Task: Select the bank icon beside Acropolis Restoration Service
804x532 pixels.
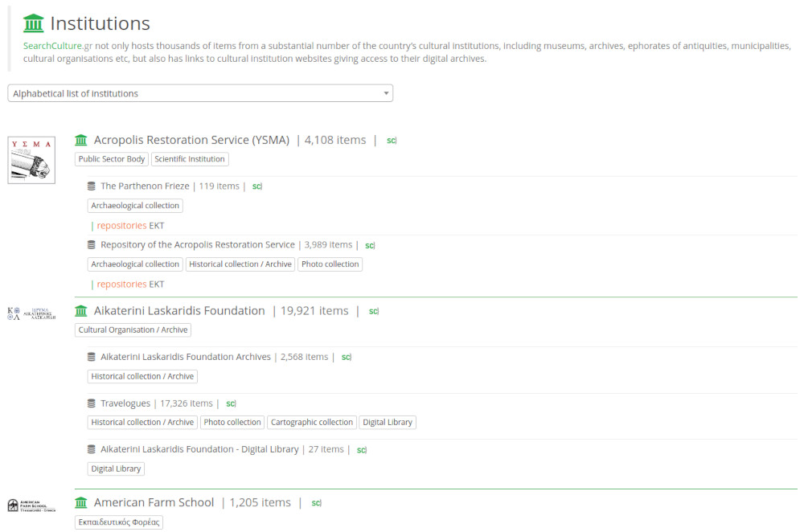Action: 80,139
